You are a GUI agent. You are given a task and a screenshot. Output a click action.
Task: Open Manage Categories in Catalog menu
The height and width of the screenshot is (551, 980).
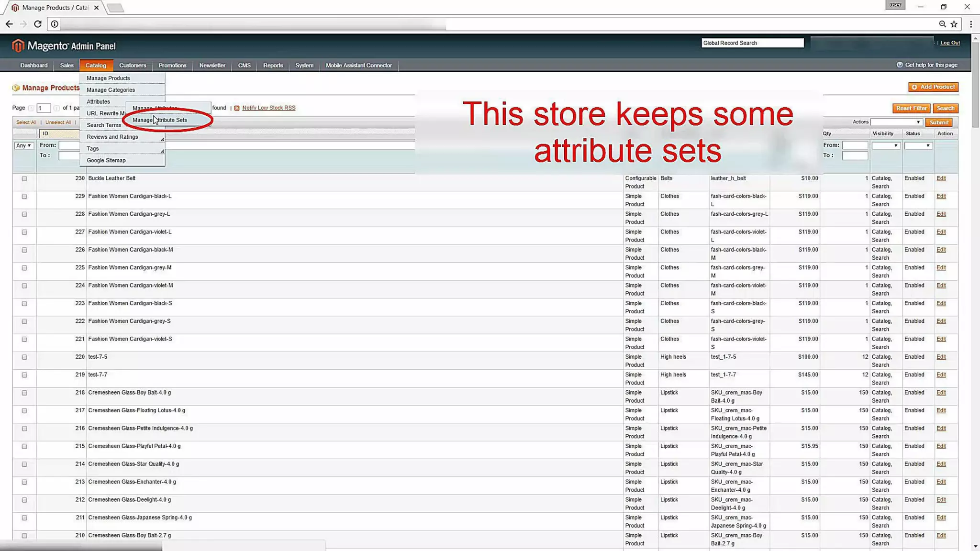click(111, 90)
